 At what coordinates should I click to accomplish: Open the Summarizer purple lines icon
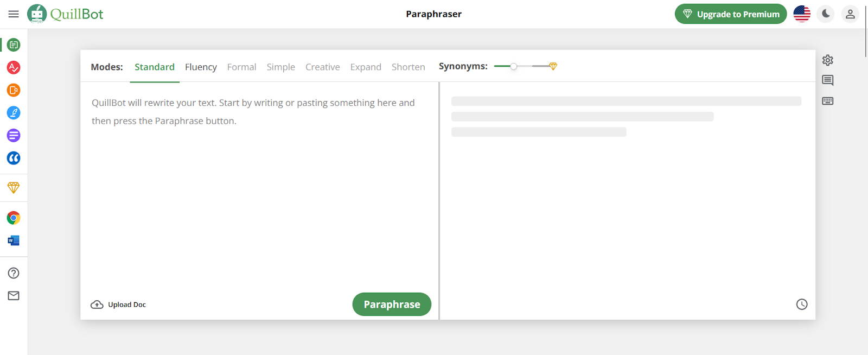14,135
